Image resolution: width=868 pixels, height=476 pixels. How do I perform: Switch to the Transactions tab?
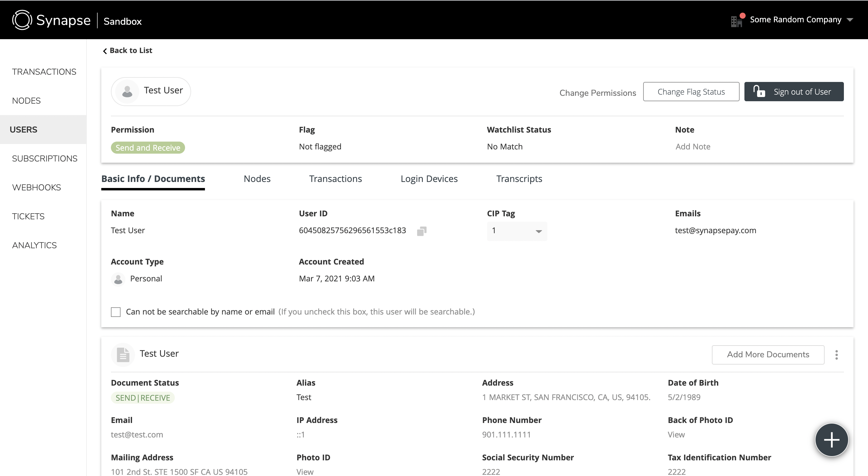coord(335,179)
